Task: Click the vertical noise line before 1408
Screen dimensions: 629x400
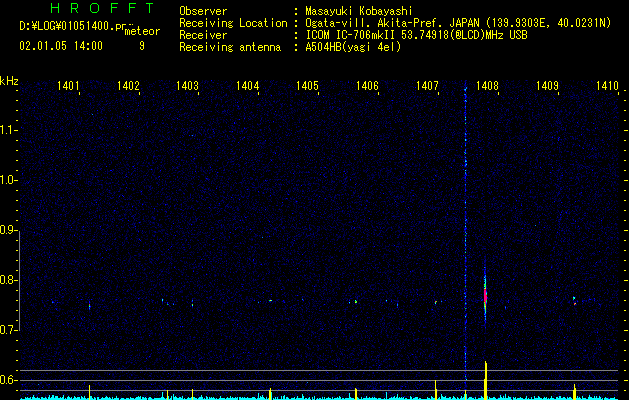Action: pyautogui.click(x=465, y=233)
